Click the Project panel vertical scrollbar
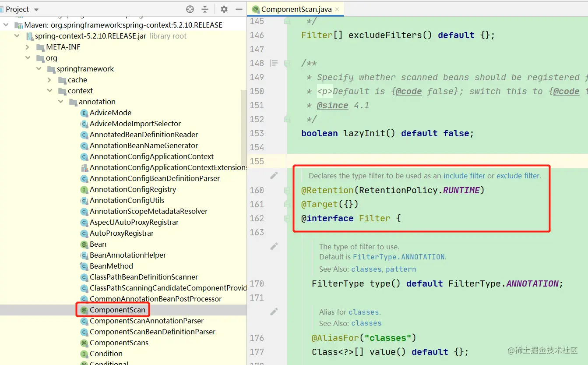 [243, 127]
